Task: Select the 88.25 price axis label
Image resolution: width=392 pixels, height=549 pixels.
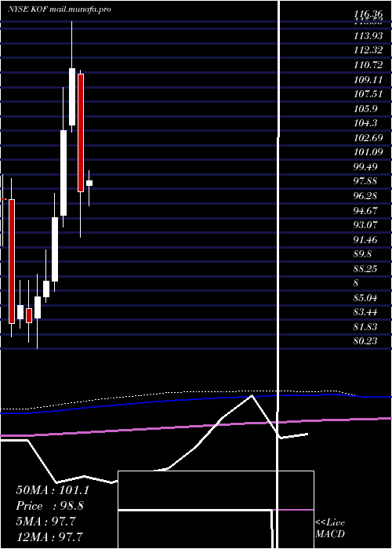Action: point(366,268)
